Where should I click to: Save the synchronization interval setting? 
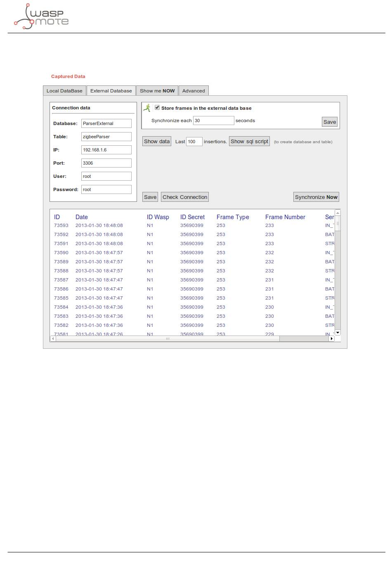coord(329,122)
